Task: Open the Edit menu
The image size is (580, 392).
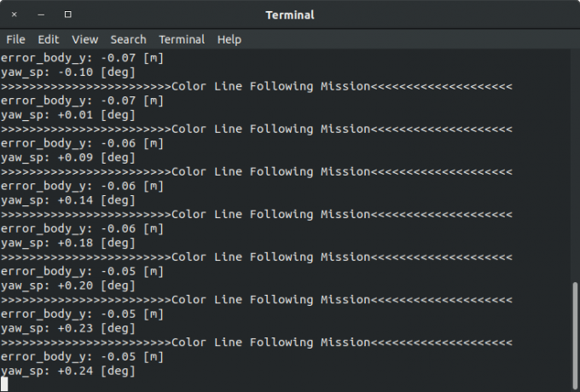Action: tap(49, 39)
